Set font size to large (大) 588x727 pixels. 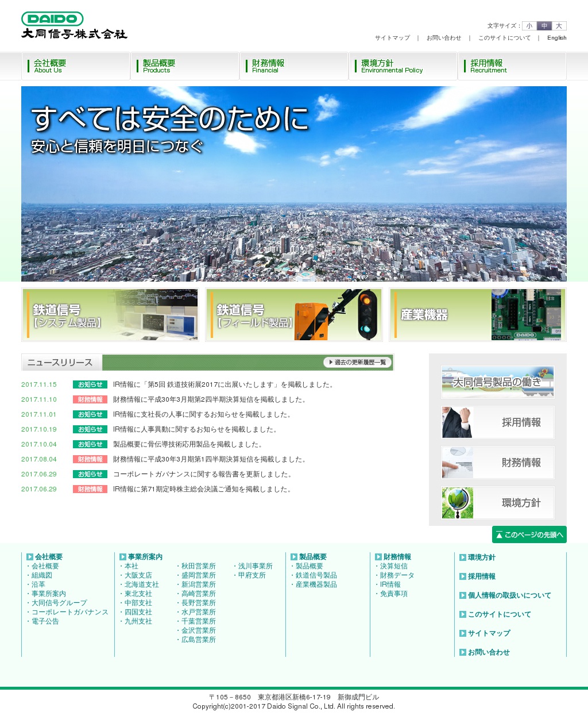(559, 26)
